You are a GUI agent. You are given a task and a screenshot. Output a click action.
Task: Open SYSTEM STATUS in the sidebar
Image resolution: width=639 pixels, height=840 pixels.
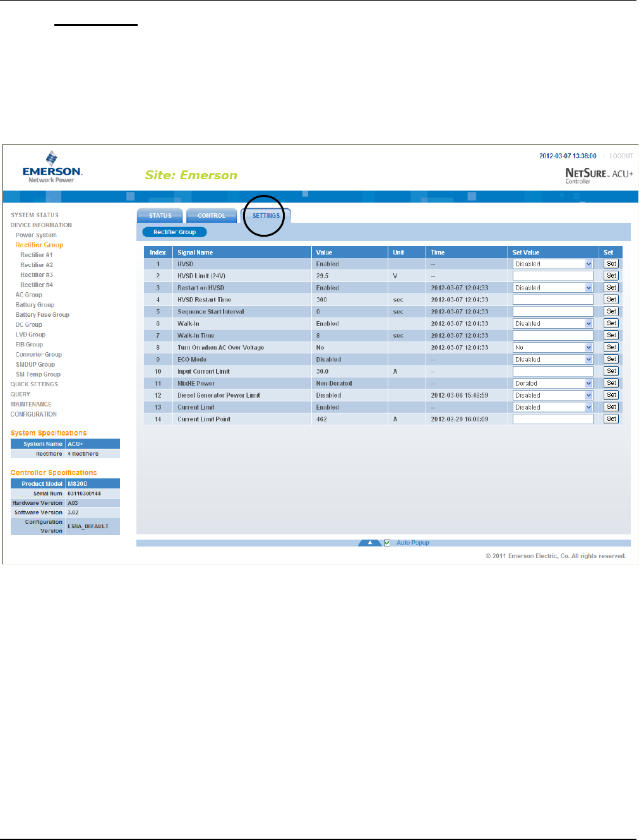point(34,215)
